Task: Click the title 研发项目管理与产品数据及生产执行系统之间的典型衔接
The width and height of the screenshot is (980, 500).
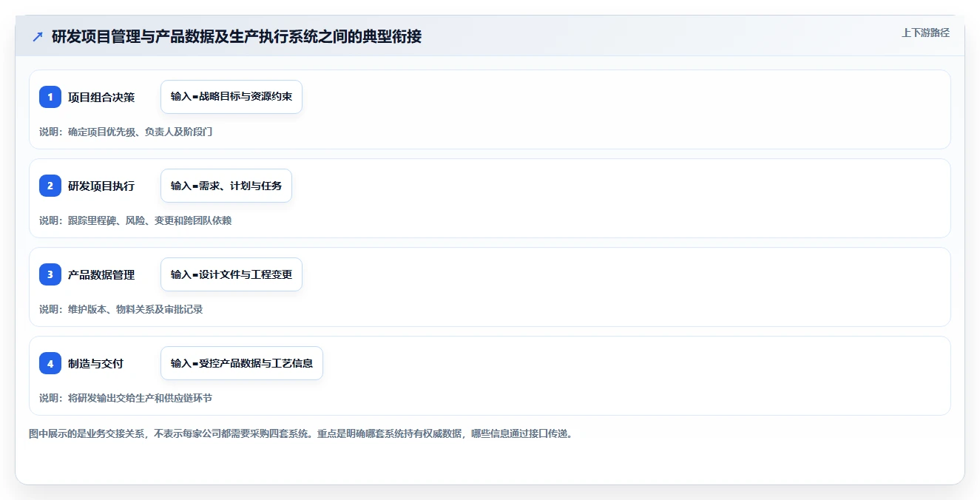Action: click(x=237, y=36)
